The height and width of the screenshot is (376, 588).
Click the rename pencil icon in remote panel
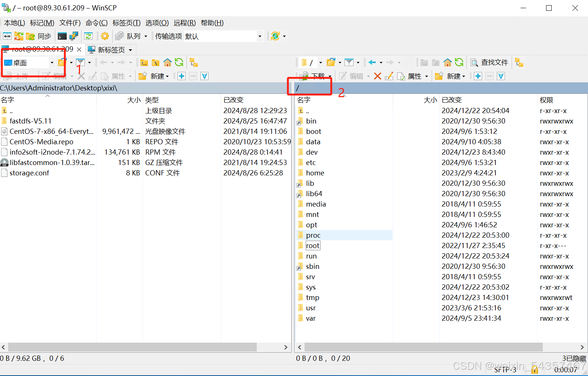(x=389, y=76)
